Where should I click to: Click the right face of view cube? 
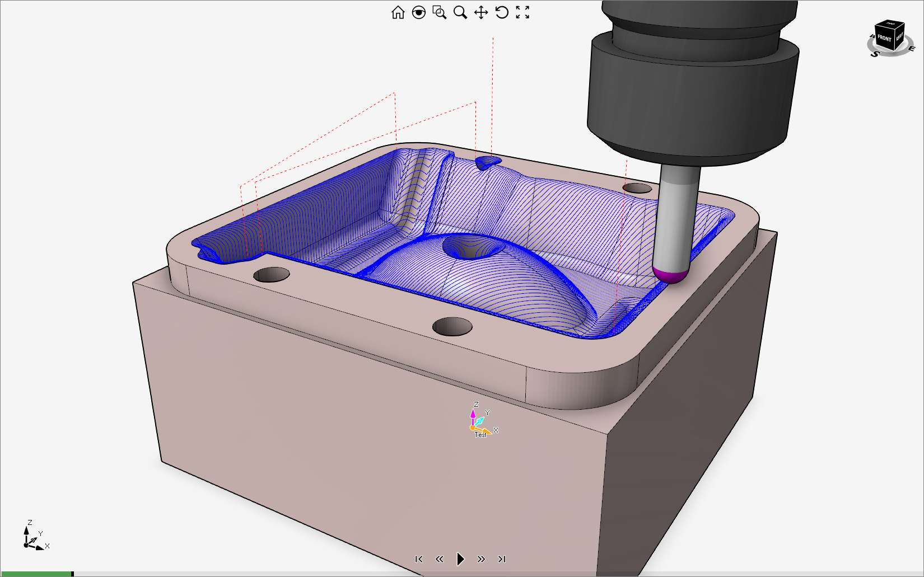pos(899,37)
